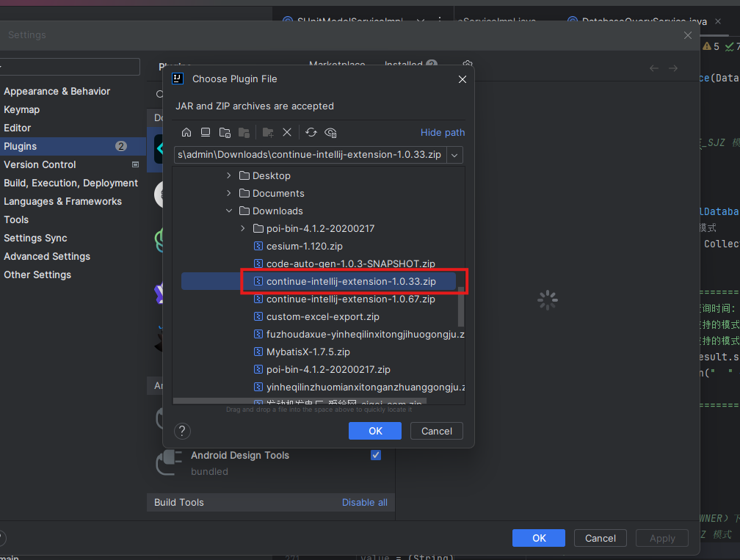Close the Choose Plugin File dialog
The width and height of the screenshot is (740, 560).
(x=462, y=79)
